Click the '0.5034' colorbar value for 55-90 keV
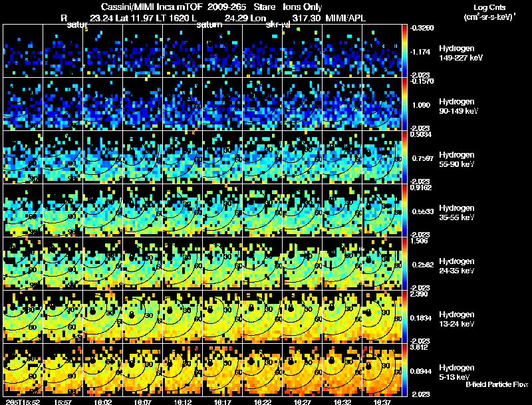 coord(421,134)
